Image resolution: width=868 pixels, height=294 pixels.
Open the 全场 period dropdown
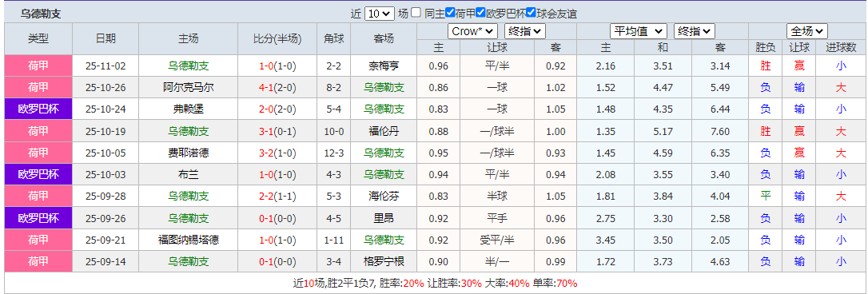(808, 32)
